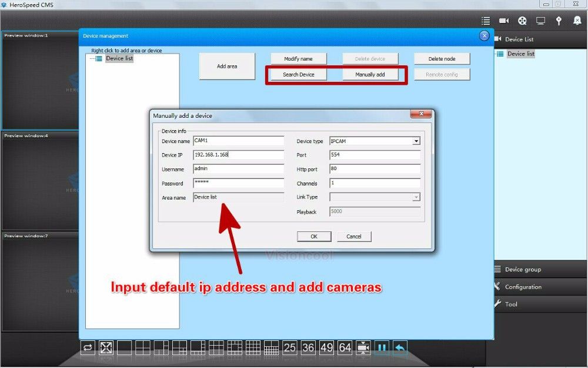Click the blue back arrow icon
The width and height of the screenshot is (588, 368).
pyautogui.click(x=400, y=348)
